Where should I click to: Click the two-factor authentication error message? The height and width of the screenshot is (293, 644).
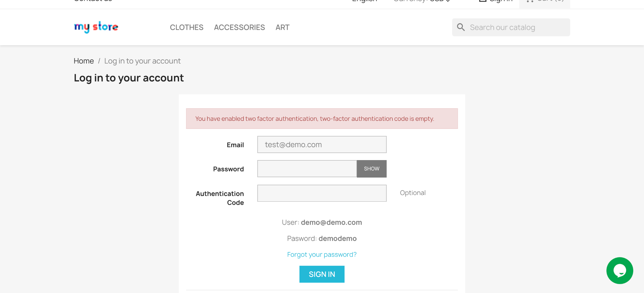tap(315, 119)
